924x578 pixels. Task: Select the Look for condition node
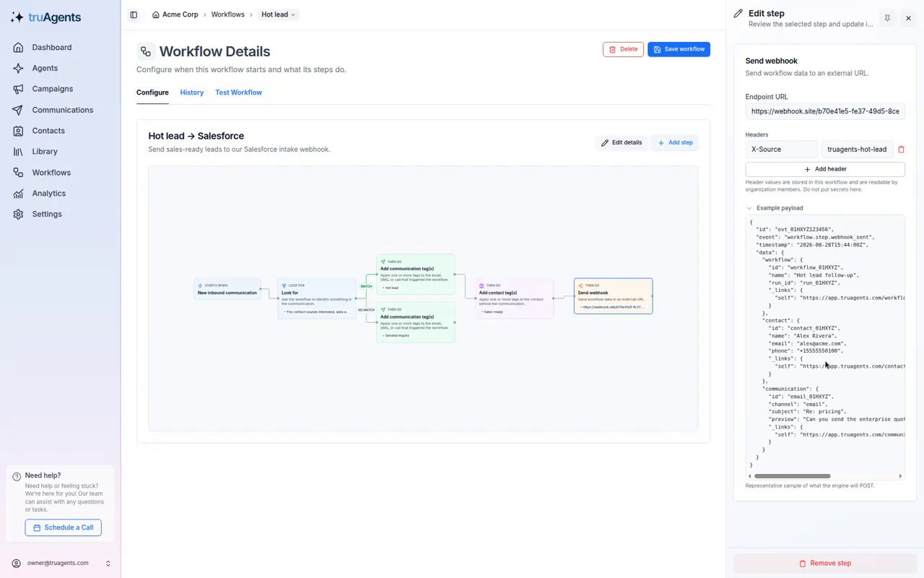(x=317, y=298)
